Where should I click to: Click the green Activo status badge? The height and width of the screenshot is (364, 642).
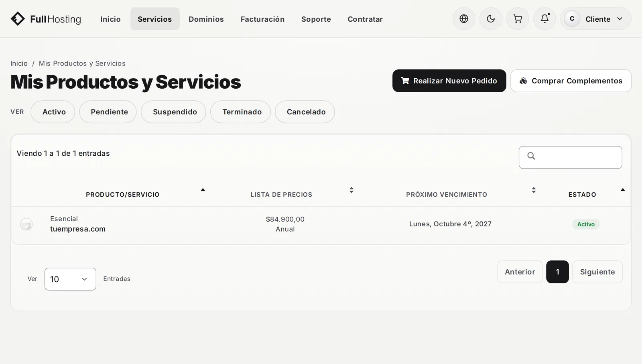pyautogui.click(x=586, y=224)
